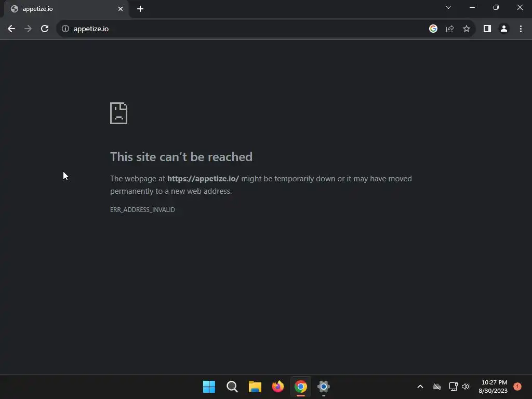Open File Explorer from the taskbar

click(255, 387)
